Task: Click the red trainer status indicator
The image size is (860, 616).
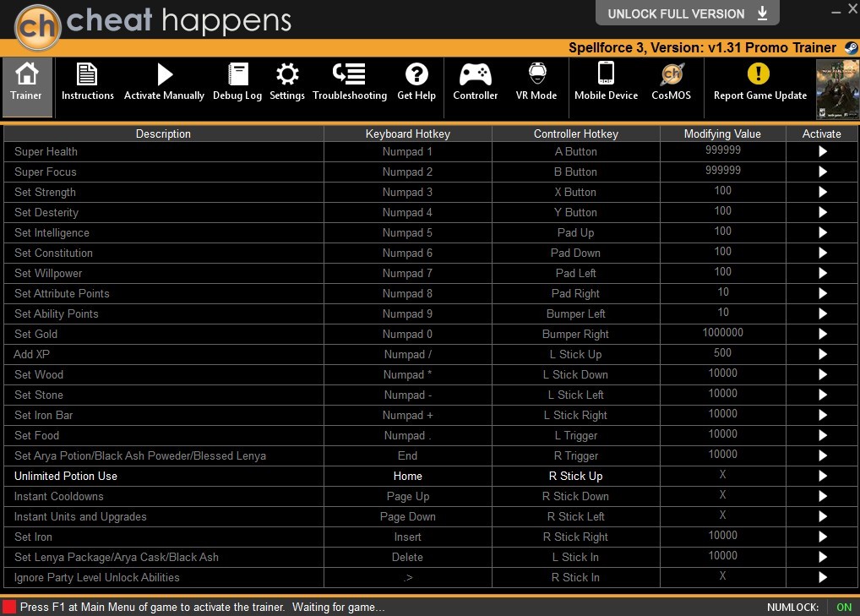Action: tap(9, 608)
